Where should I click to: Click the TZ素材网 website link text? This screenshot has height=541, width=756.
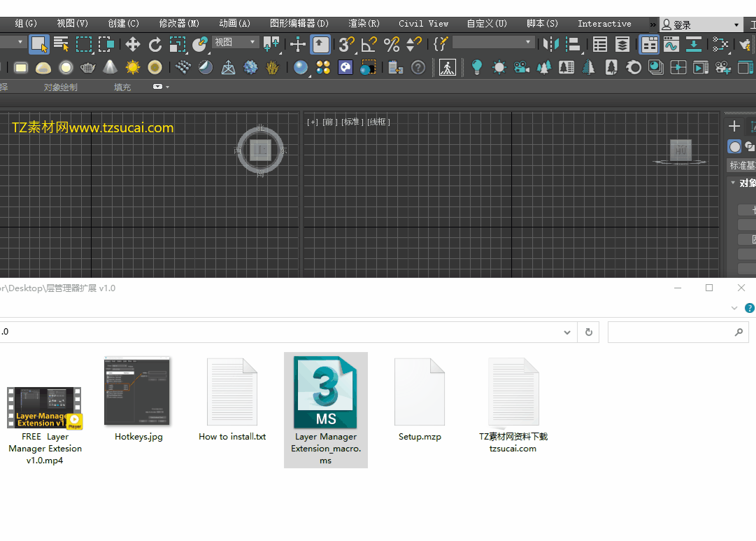pos(92,128)
